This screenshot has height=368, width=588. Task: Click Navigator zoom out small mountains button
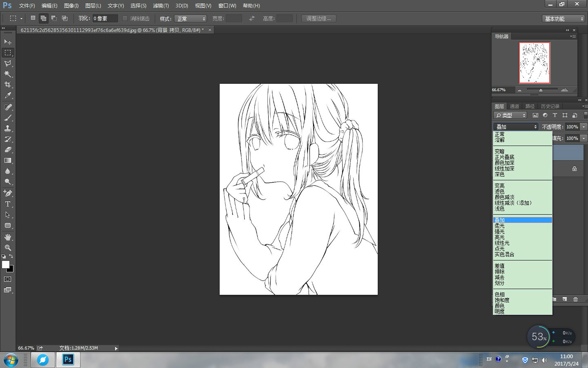point(519,90)
